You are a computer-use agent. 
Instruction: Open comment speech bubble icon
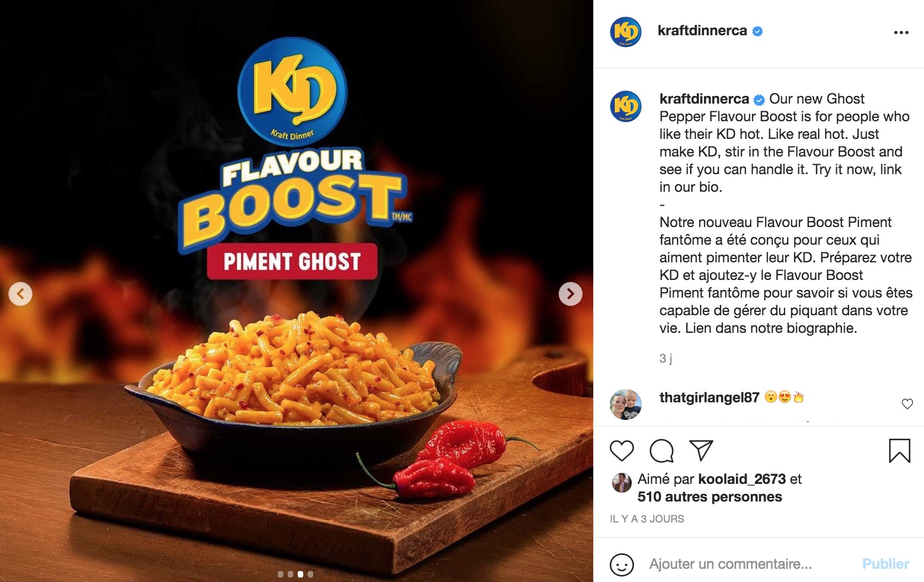pos(662,451)
